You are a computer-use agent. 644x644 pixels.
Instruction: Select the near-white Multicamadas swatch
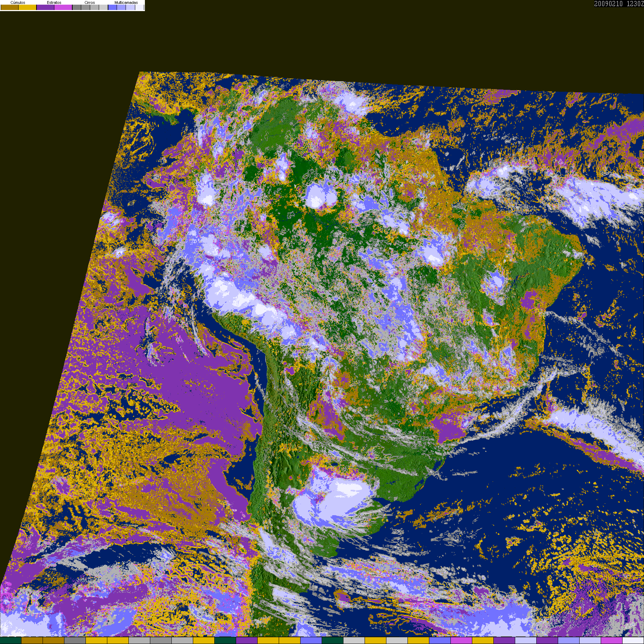[140, 7]
